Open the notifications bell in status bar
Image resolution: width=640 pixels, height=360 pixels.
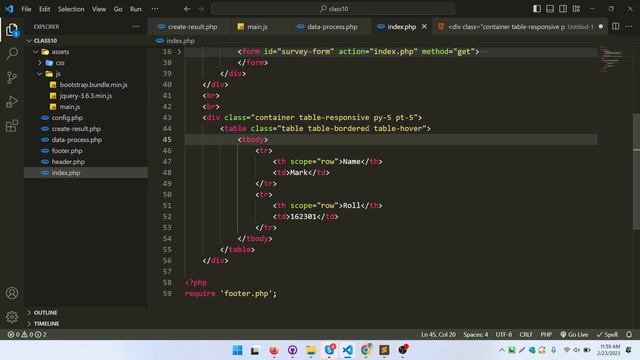pos(629,334)
